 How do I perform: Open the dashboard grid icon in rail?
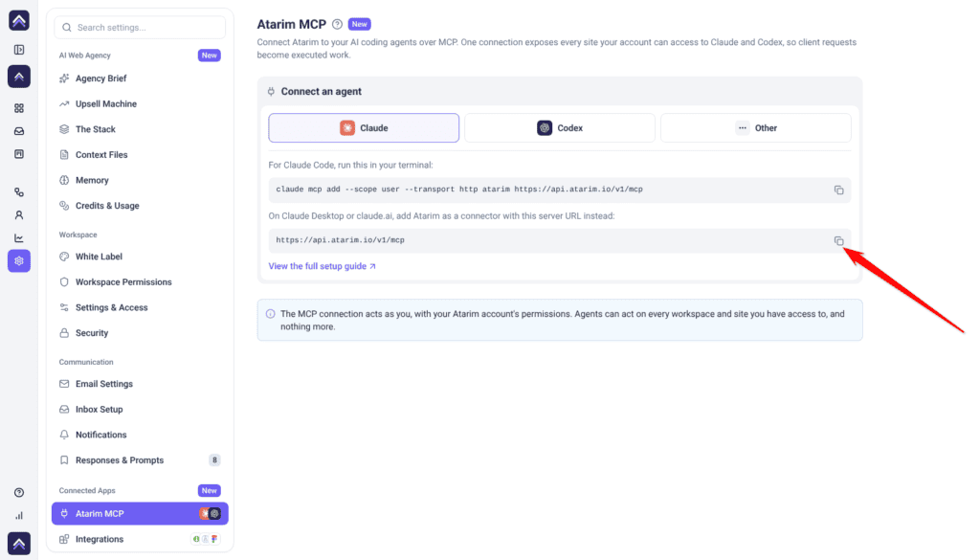[19, 108]
